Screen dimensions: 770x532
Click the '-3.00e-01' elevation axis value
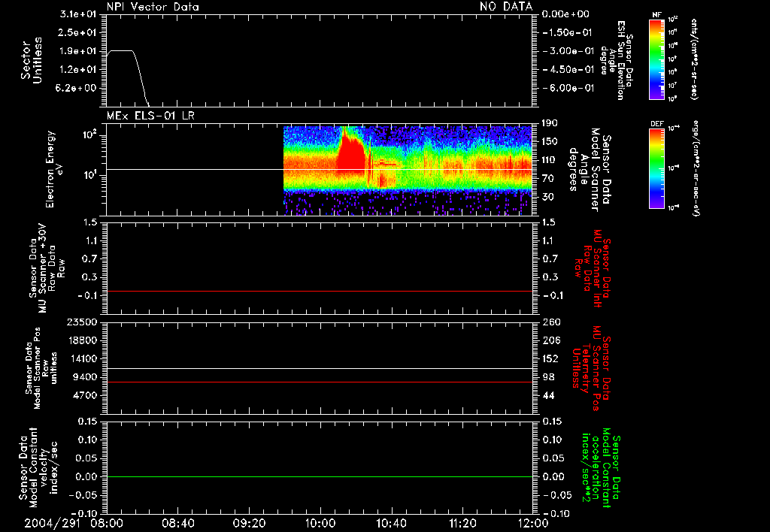[568, 50]
